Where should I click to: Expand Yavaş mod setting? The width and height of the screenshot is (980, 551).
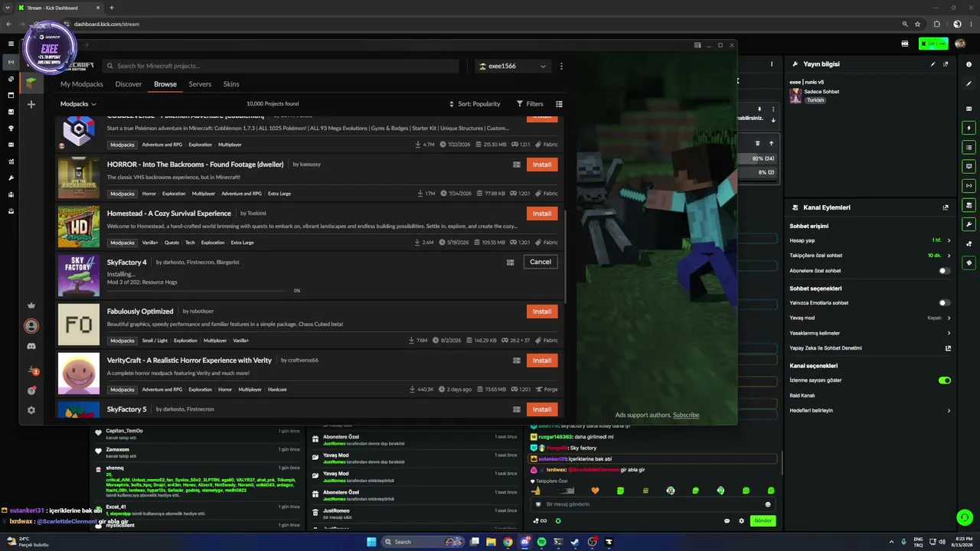[949, 318]
